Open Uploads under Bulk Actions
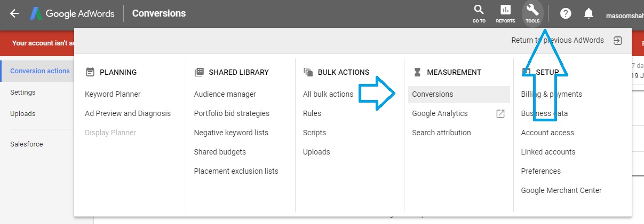 tap(316, 152)
